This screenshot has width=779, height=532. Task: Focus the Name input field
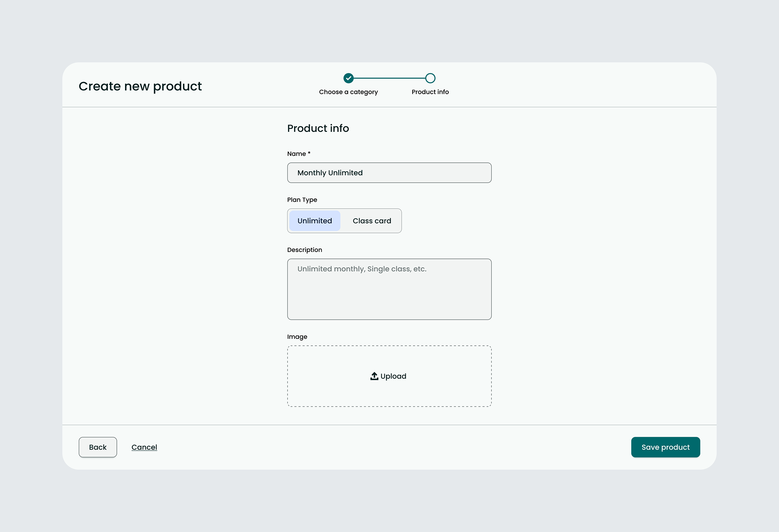coord(389,173)
